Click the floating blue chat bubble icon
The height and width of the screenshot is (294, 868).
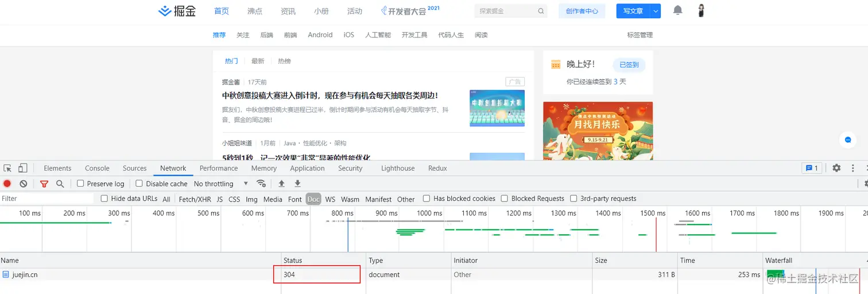coord(847,140)
